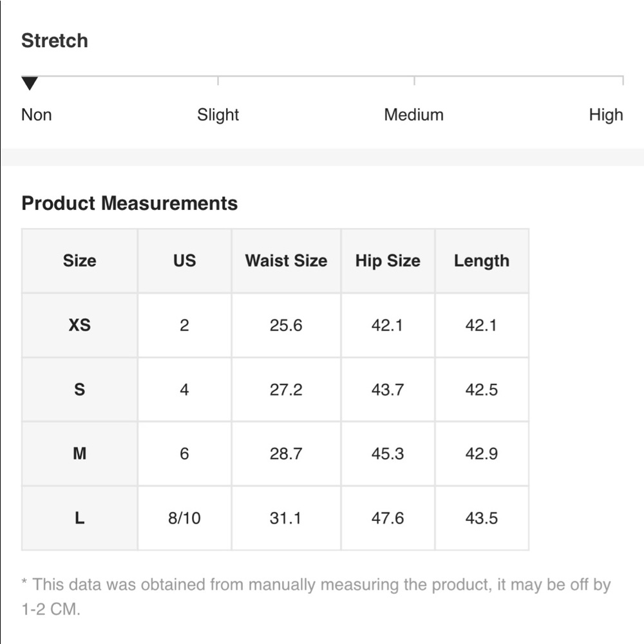The height and width of the screenshot is (644, 644).
Task: Select the XS size row label
Action: pos(80,325)
